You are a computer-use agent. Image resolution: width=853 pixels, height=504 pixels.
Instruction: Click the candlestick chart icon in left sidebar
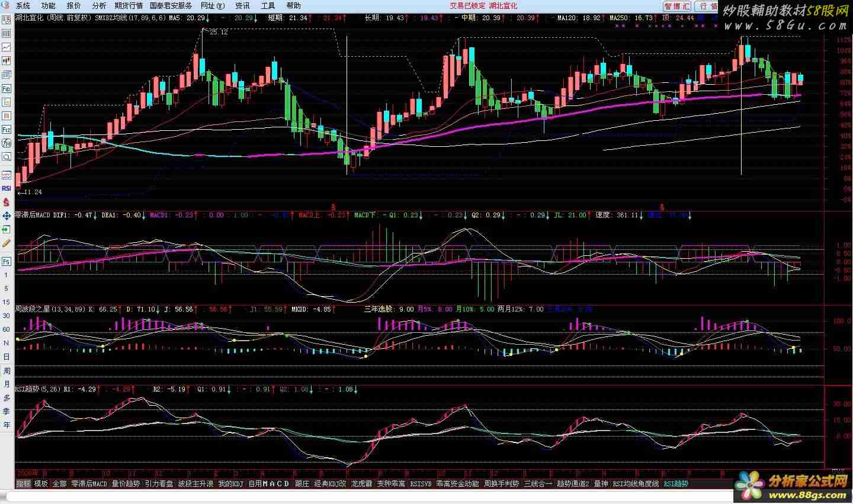tap(7, 60)
